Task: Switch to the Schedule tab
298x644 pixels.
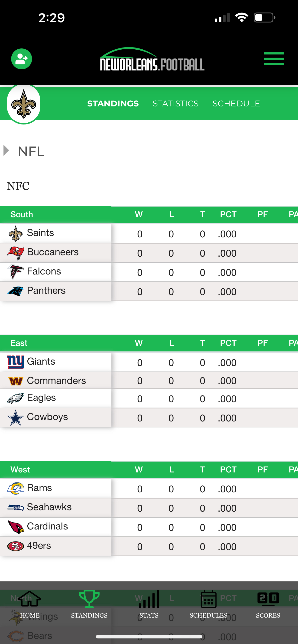Action: [x=236, y=103]
